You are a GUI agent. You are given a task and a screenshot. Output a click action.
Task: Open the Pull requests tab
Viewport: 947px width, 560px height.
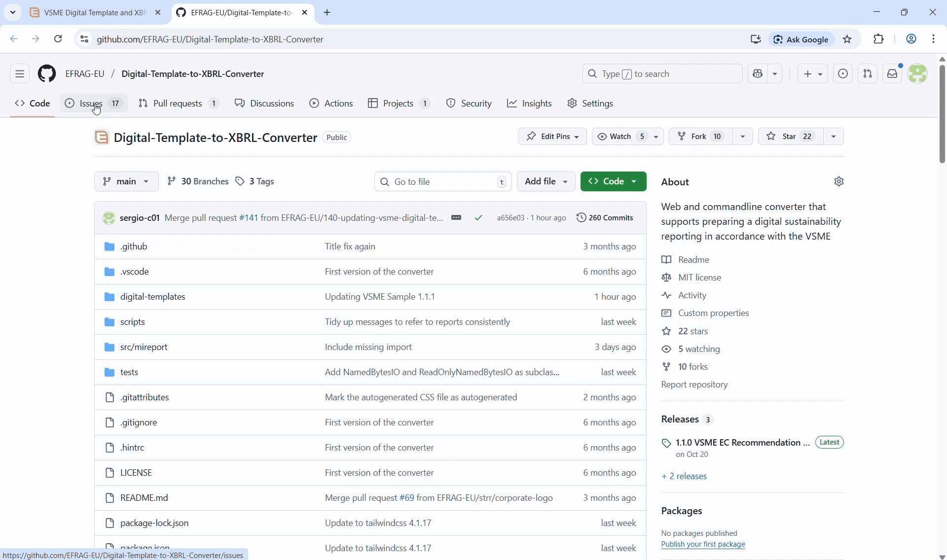tap(179, 104)
